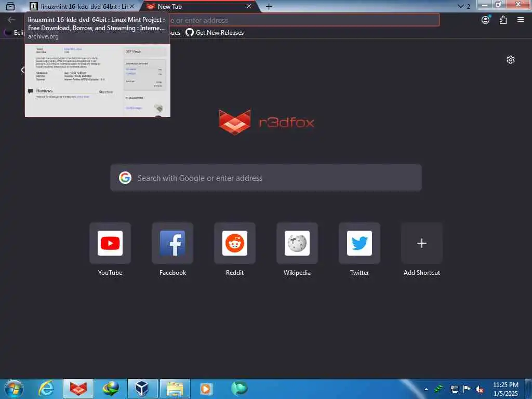Open the Twitter shortcut tile
Screen dimensions: 532x399
[x=360, y=243]
